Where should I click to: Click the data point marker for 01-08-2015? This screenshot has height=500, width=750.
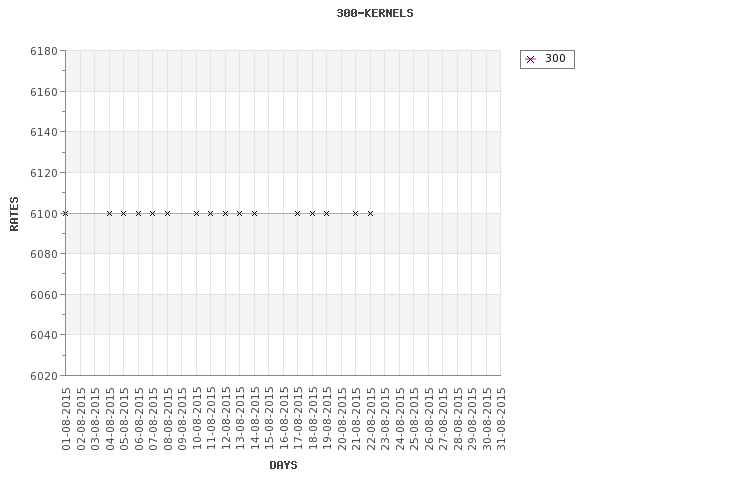click(x=66, y=213)
